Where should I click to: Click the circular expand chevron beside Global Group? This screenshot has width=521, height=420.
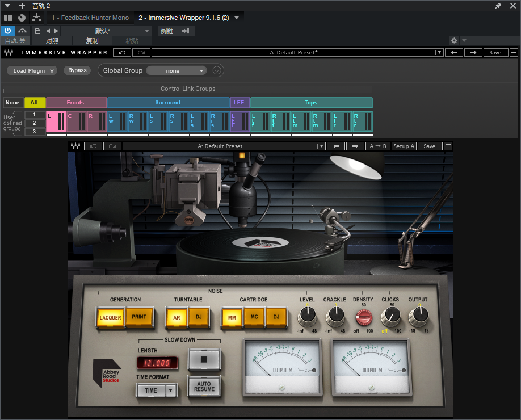pos(217,70)
